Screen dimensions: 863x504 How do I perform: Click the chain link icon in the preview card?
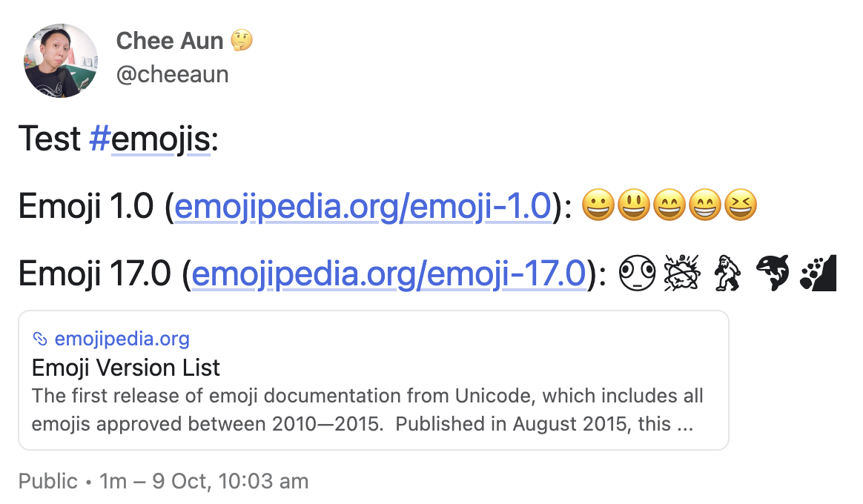click(40, 339)
